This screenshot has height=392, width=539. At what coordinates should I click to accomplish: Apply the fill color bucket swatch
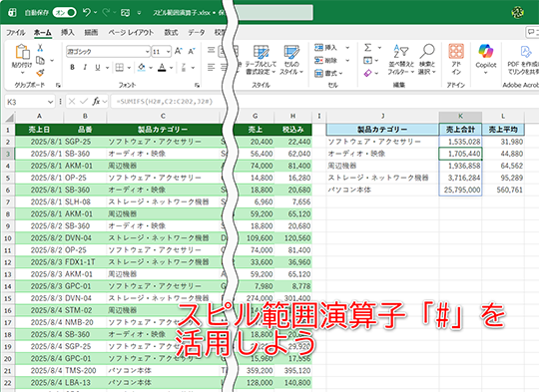[x=142, y=68]
